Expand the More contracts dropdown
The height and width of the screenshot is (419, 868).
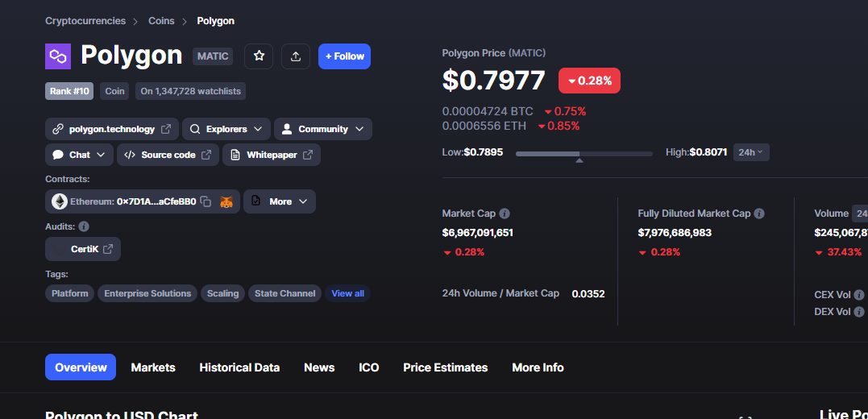pyautogui.click(x=280, y=201)
